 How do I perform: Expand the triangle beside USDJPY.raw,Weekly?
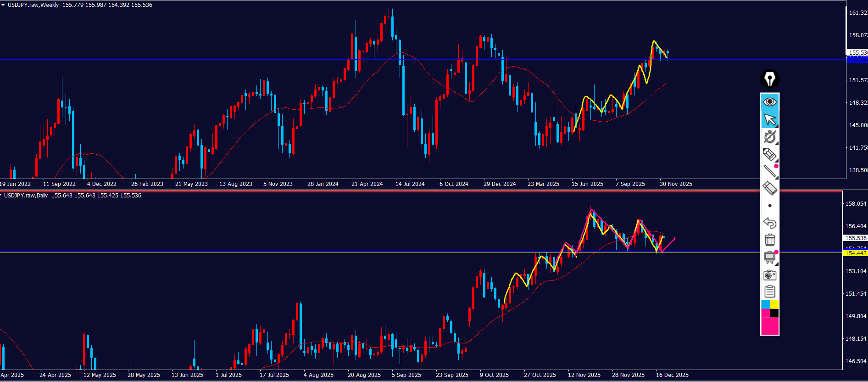(x=3, y=5)
